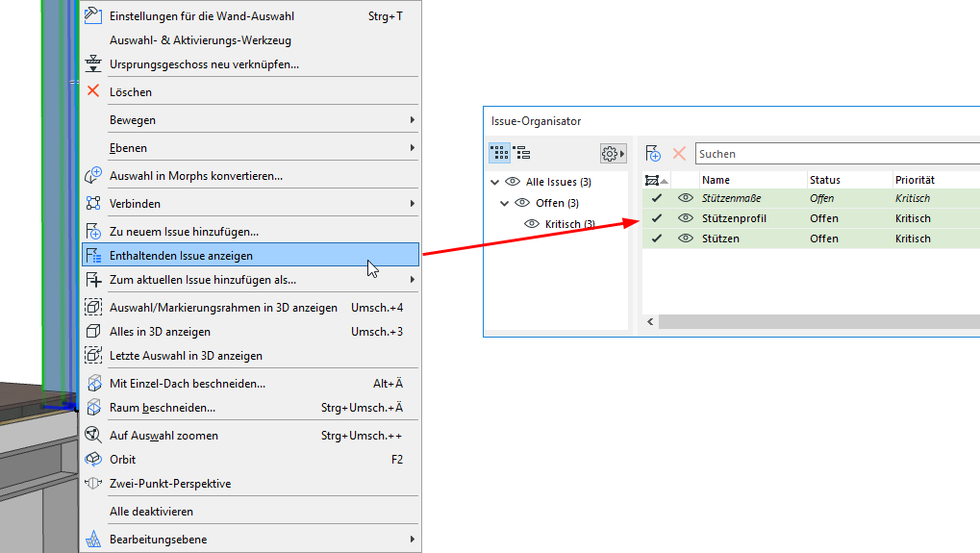
Task: Click the add to current issue icon
Action: coord(93,279)
